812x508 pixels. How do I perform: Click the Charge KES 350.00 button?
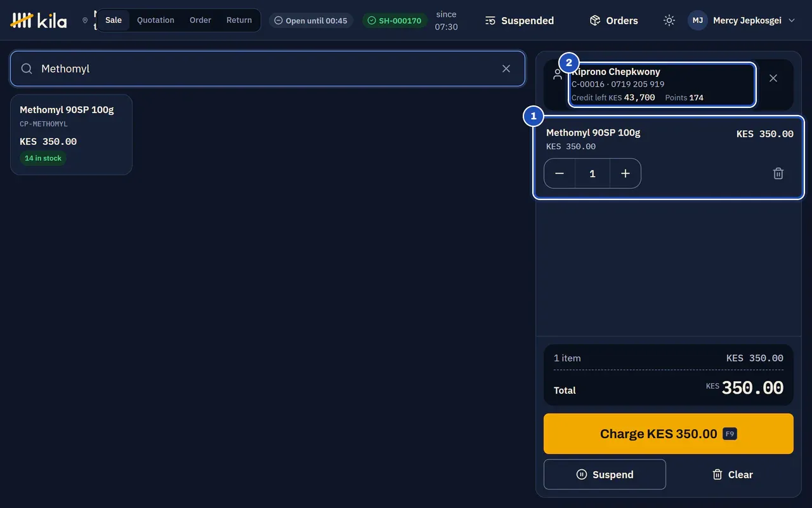(669, 434)
